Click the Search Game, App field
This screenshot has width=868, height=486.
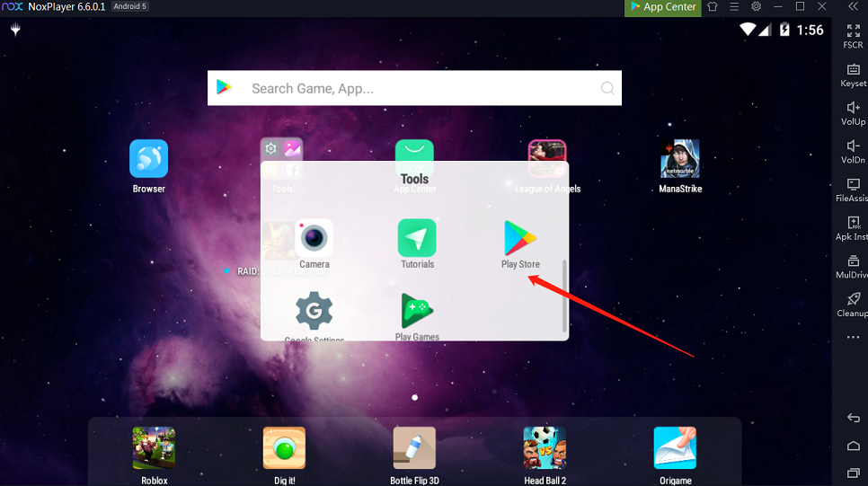click(414, 88)
